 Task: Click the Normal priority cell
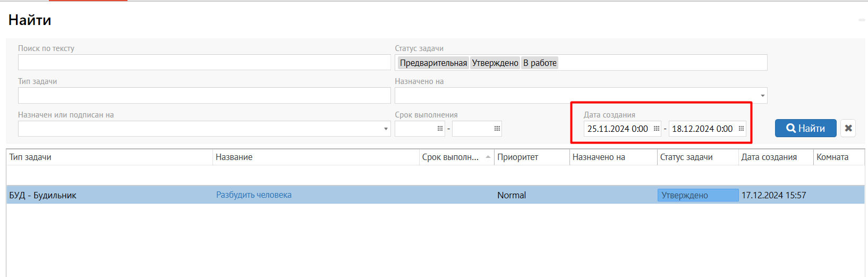click(532, 195)
